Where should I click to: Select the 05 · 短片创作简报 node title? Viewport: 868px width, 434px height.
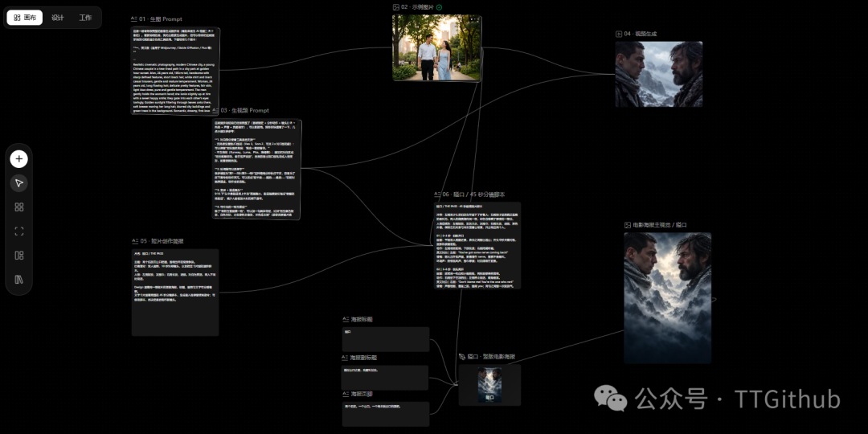pos(162,241)
